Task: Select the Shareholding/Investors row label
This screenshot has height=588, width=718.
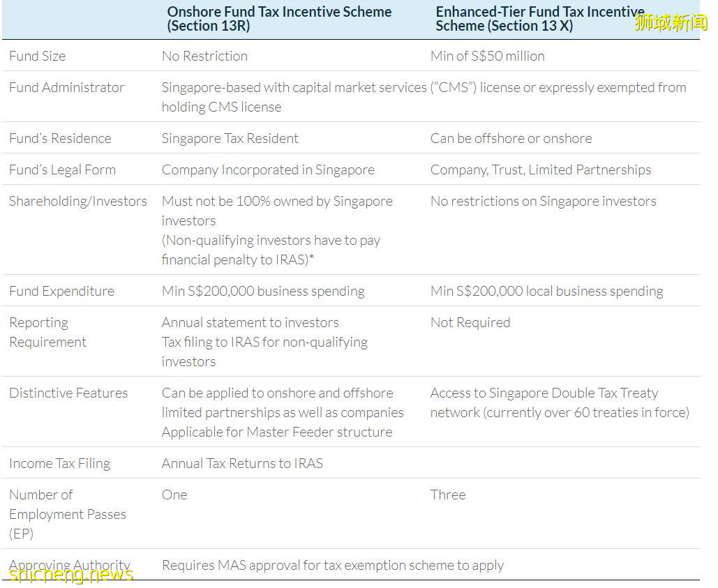Action: (x=77, y=201)
